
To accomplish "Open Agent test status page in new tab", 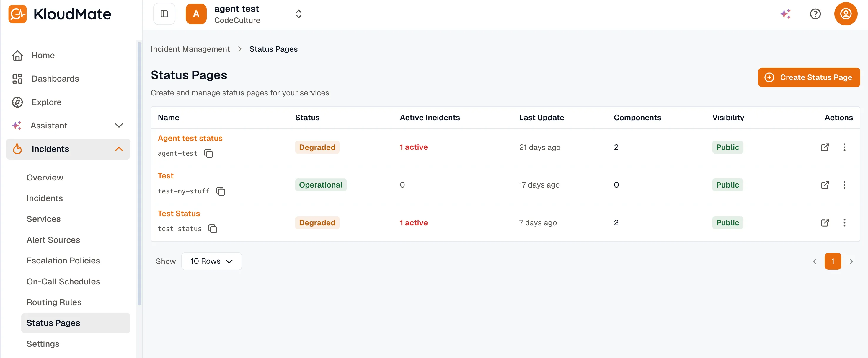I will (825, 147).
